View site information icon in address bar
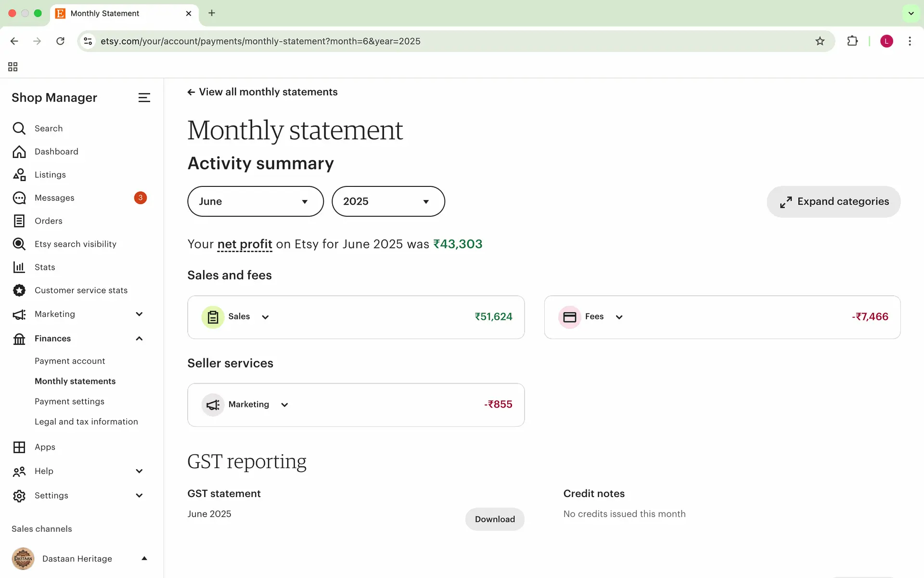Screen dimensions: 924x578 (x=88, y=41)
